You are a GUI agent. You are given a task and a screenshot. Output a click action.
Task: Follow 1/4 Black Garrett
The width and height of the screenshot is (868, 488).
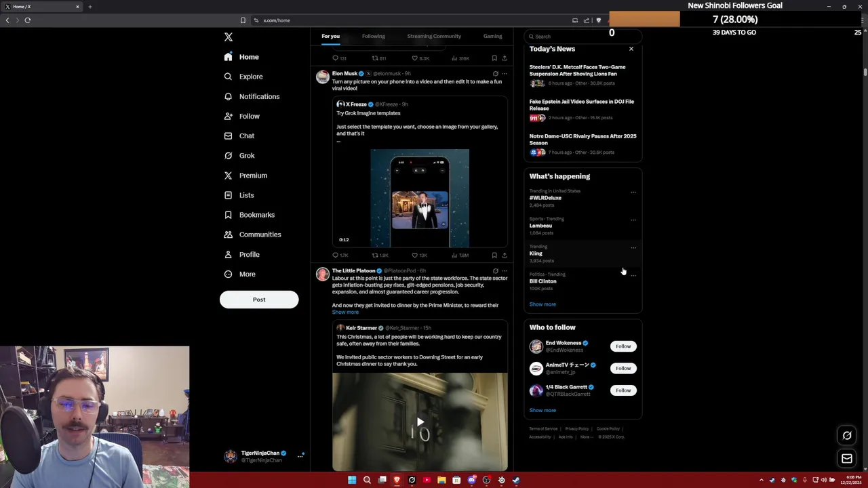point(623,390)
